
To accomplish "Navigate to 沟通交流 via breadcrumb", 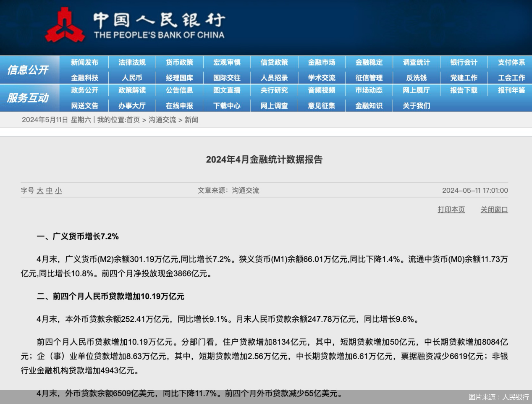I will pyautogui.click(x=163, y=120).
